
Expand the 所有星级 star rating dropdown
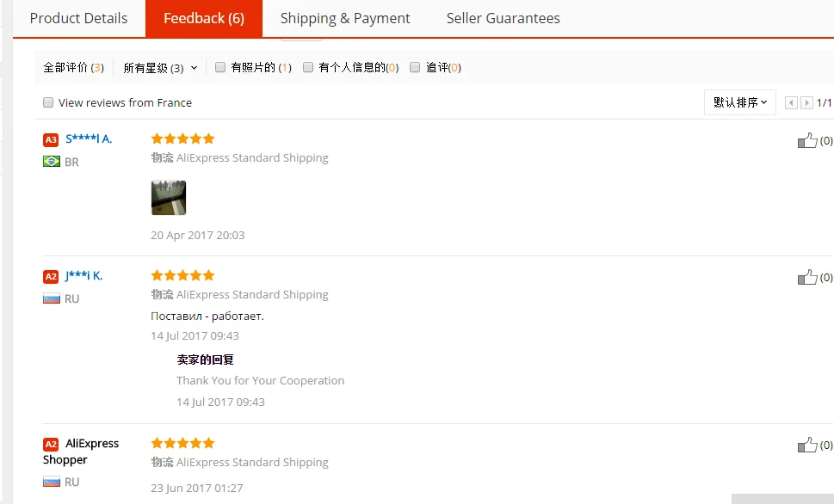(160, 68)
